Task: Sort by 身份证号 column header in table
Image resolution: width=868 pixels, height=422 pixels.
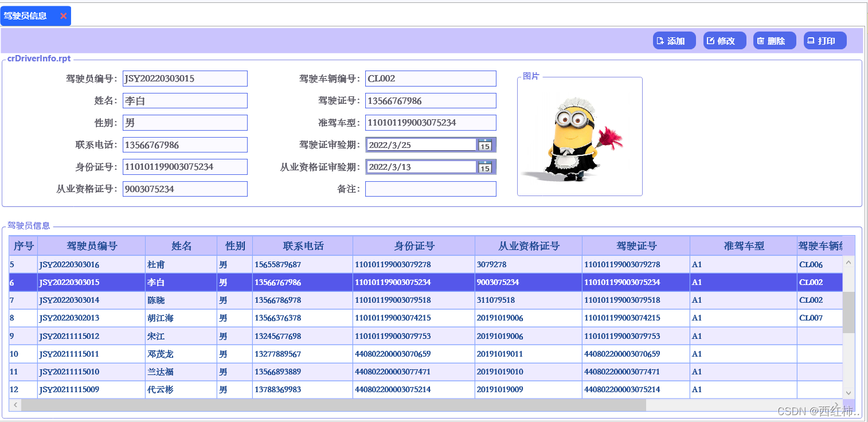Action: (x=414, y=246)
